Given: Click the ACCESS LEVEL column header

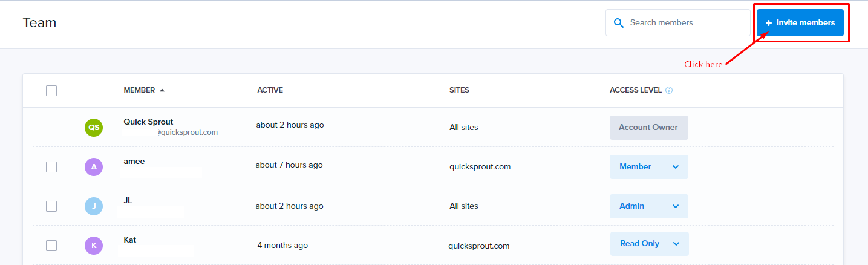Looking at the screenshot, I should coord(636,90).
